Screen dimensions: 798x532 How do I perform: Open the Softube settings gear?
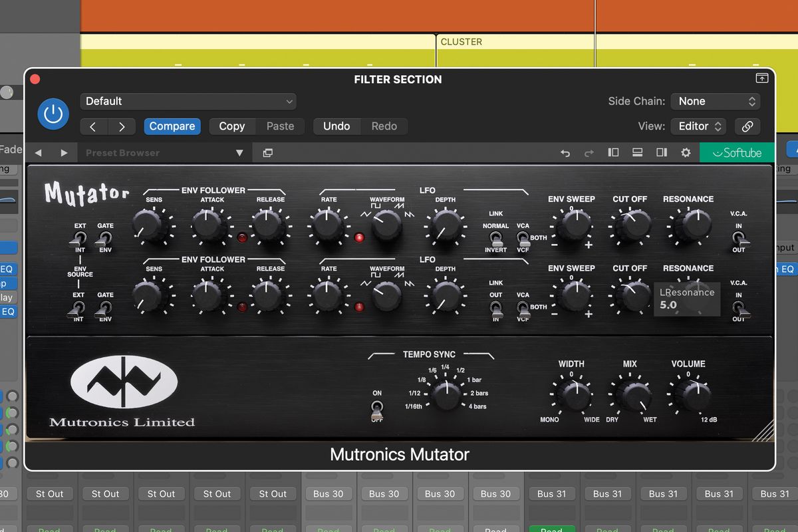(686, 152)
